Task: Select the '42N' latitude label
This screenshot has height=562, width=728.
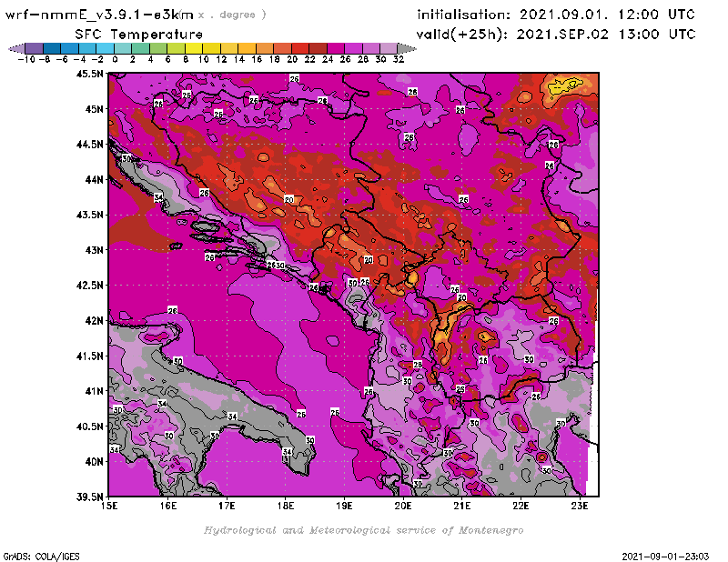Action: 94,321
